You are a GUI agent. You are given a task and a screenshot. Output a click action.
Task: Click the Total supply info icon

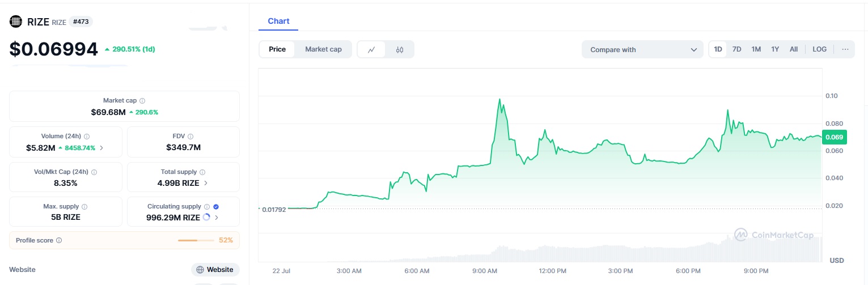click(x=202, y=172)
